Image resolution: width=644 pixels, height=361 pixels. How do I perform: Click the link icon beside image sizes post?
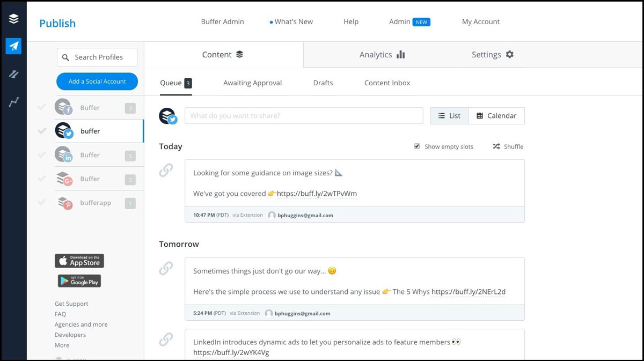pyautogui.click(x=166, y=170)
